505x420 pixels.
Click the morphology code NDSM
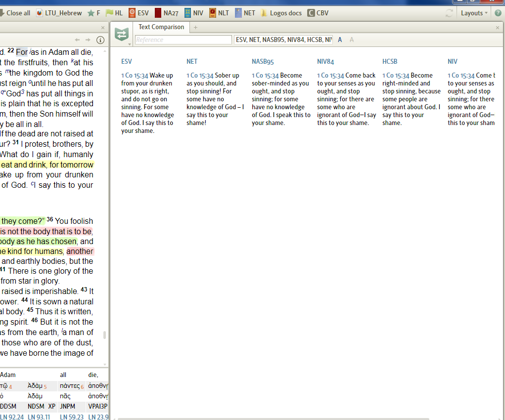click(x=36, y=407)
